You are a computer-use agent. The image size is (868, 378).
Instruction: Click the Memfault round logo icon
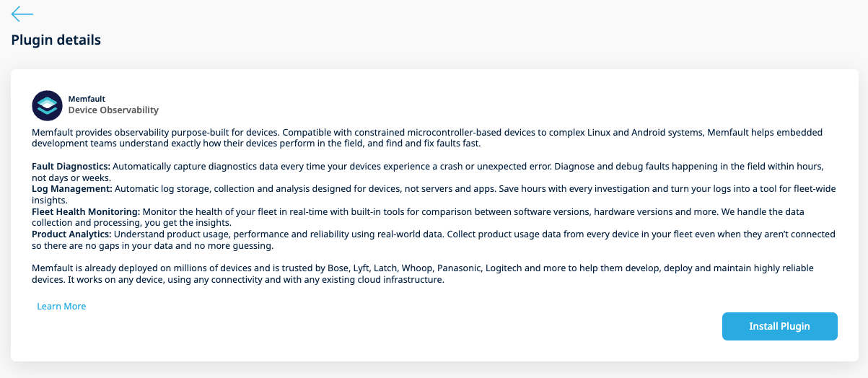click(48, 105)
